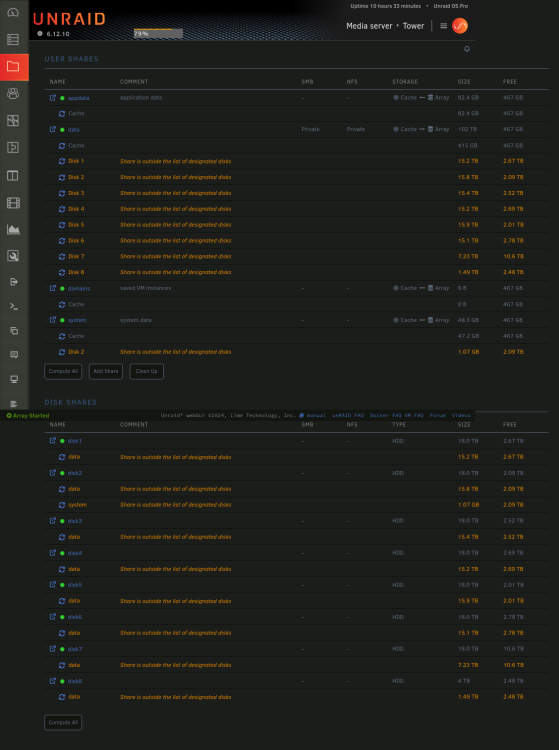Click the Logout icon in sidebar

(x=14, y=282)
